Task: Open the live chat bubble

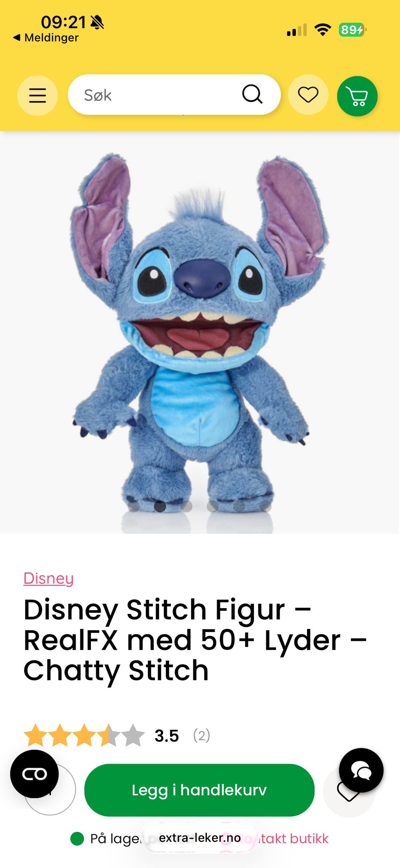Action: point(361,770)
